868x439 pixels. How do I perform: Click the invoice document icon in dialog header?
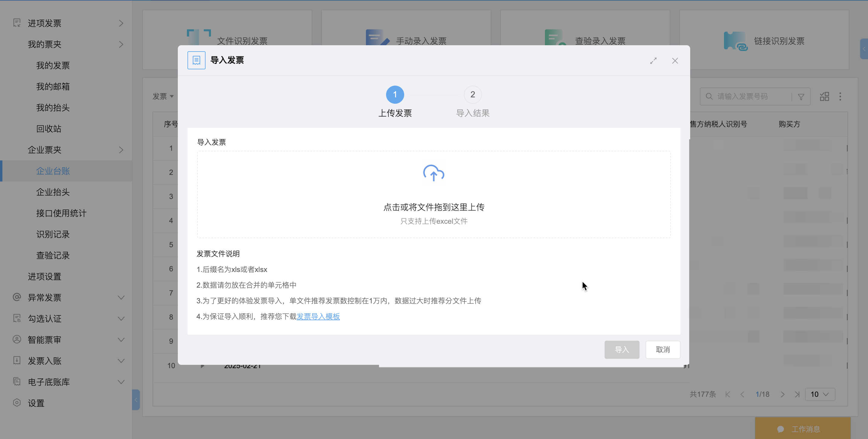click(x=197, y=60)
